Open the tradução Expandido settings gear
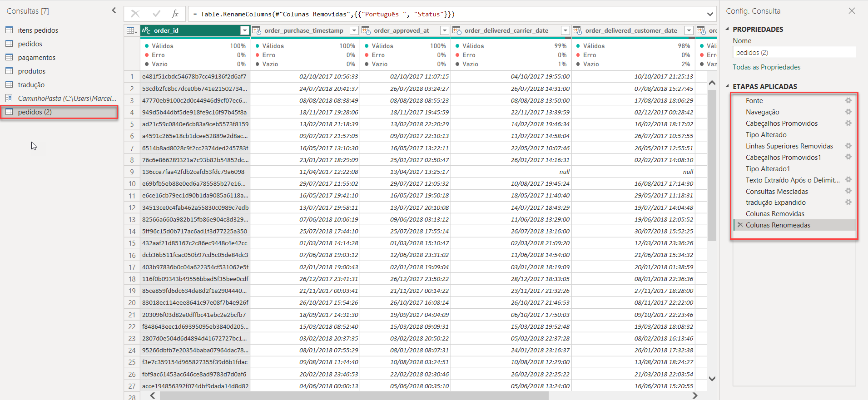Image resolution: width=868 pixels, height=400 pixels. point(848,202)
